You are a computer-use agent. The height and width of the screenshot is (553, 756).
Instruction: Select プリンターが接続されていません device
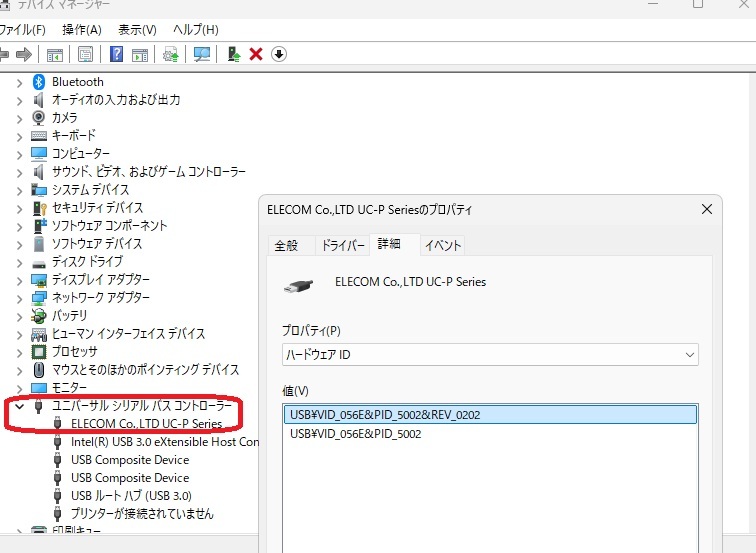point(142,513)
